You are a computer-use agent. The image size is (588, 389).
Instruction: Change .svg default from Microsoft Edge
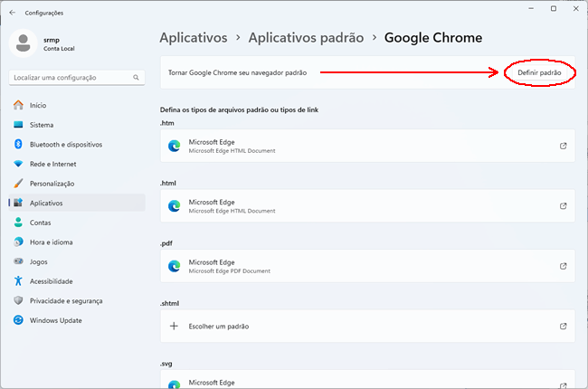(x=367, y=379)
